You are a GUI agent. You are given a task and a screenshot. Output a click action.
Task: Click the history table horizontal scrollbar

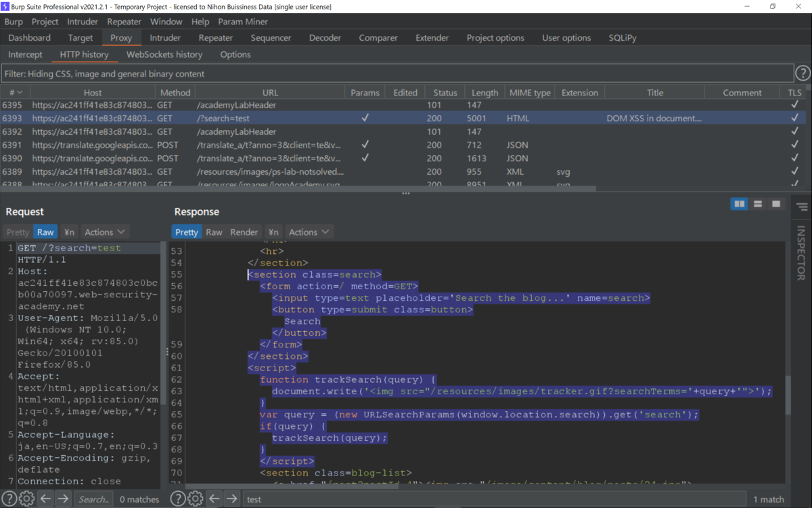click(298, 189)
